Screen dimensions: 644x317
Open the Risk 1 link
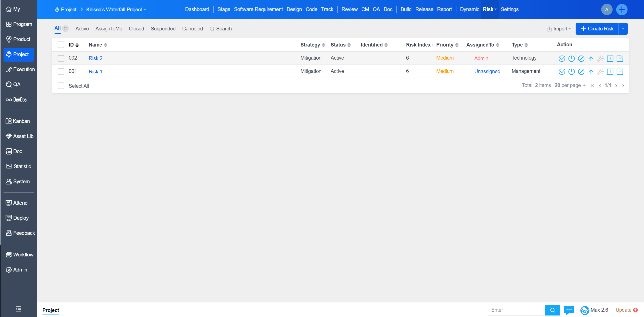95,71
